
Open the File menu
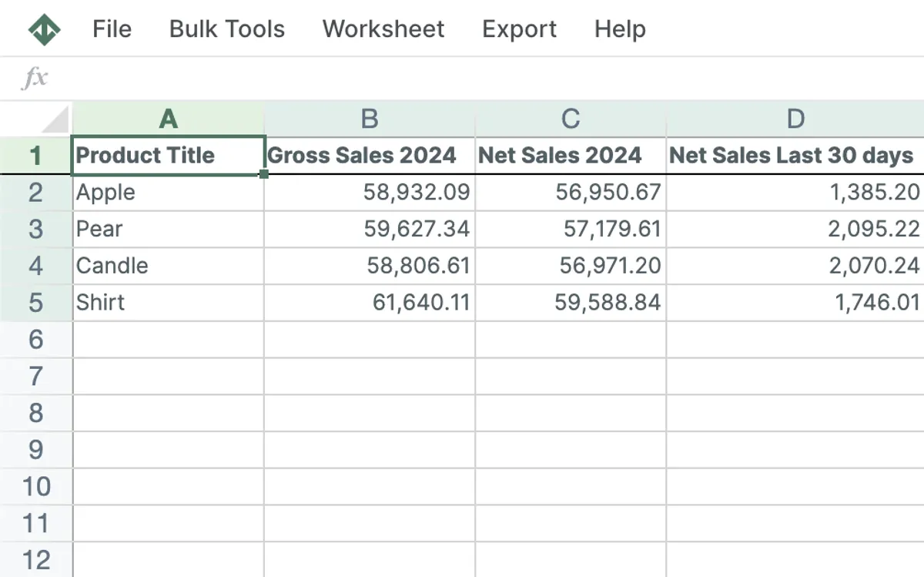click(112, 29)
